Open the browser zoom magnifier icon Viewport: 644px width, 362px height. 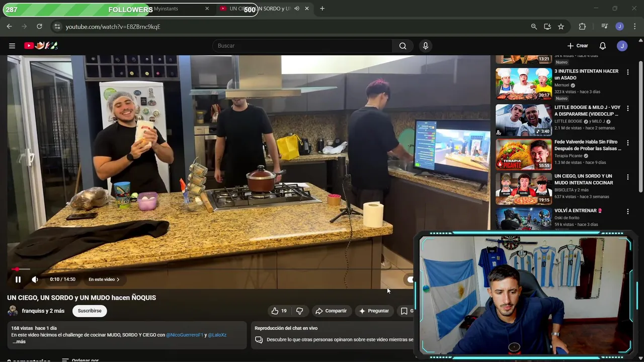coord(534,27)
